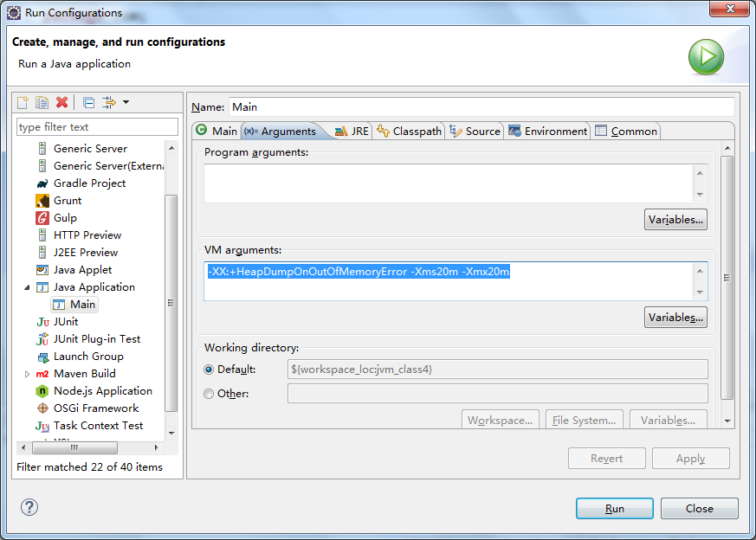Expand the Maven Build tree node

26,374
